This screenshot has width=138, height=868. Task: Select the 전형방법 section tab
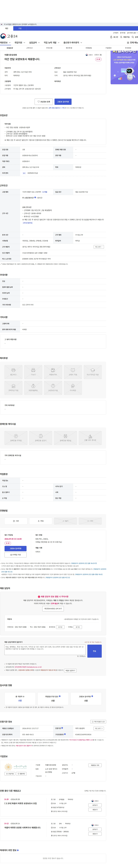click(89, 48)
